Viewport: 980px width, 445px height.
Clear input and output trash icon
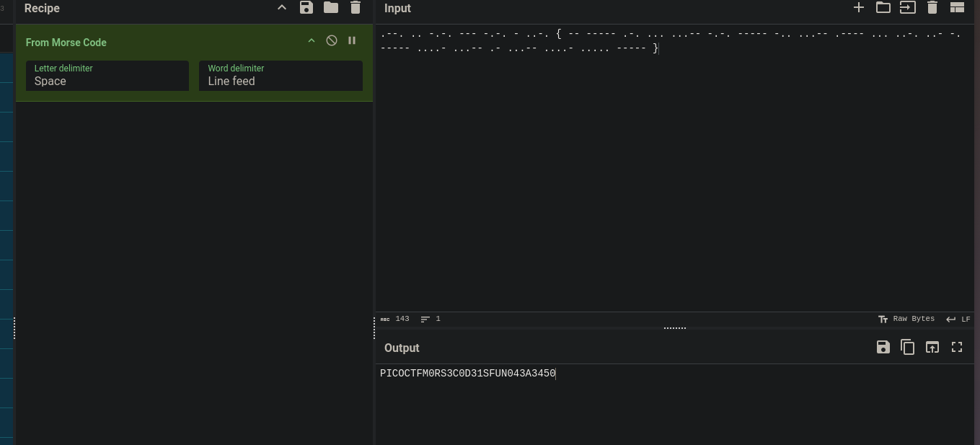[932, 8]
